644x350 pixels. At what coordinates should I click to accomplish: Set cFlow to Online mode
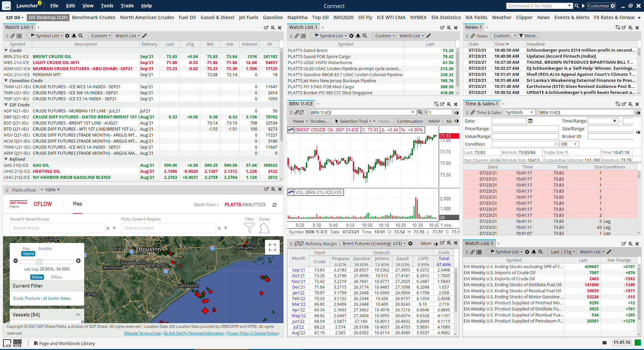click(37, 277)
